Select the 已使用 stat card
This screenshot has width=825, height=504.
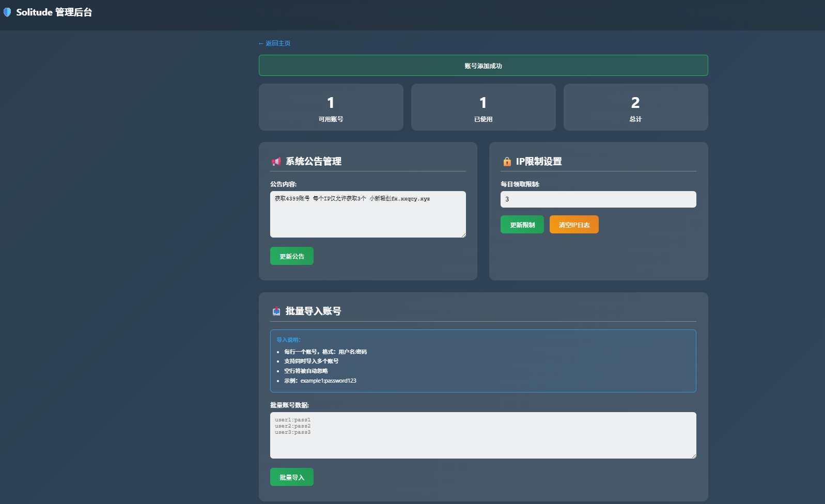click(483, 107)
